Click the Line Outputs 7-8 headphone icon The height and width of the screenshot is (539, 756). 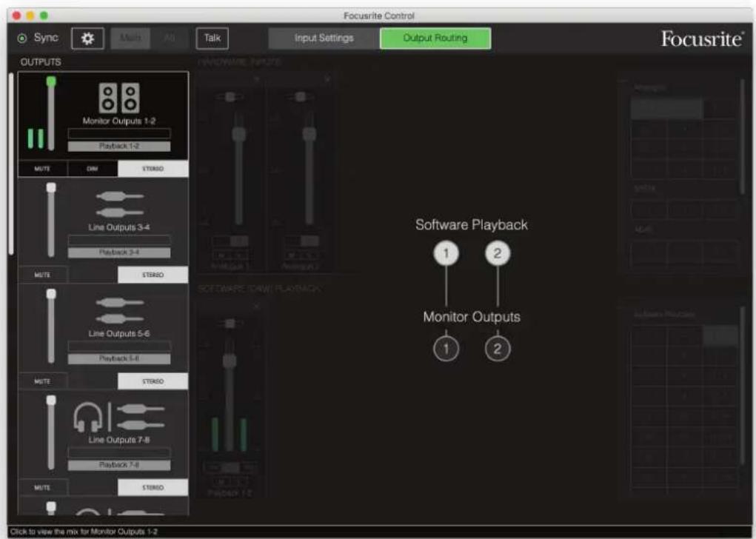point(88,417)
